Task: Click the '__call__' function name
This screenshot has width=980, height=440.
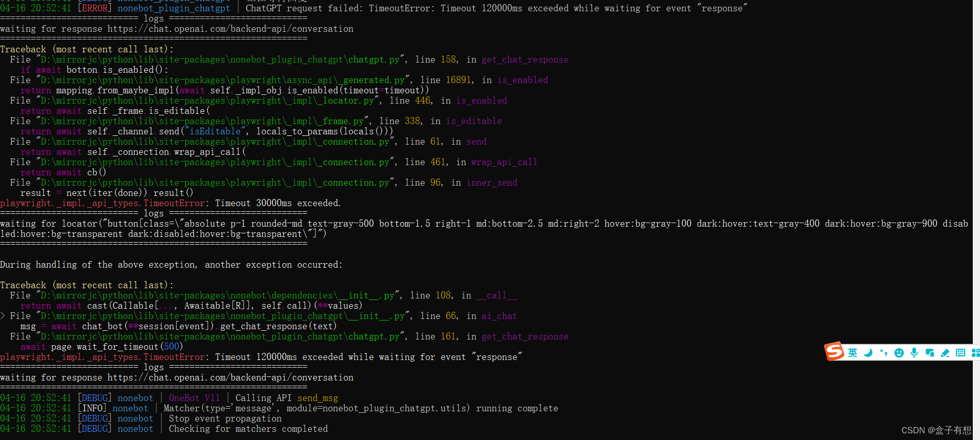Action: click(x=497, y=295)
